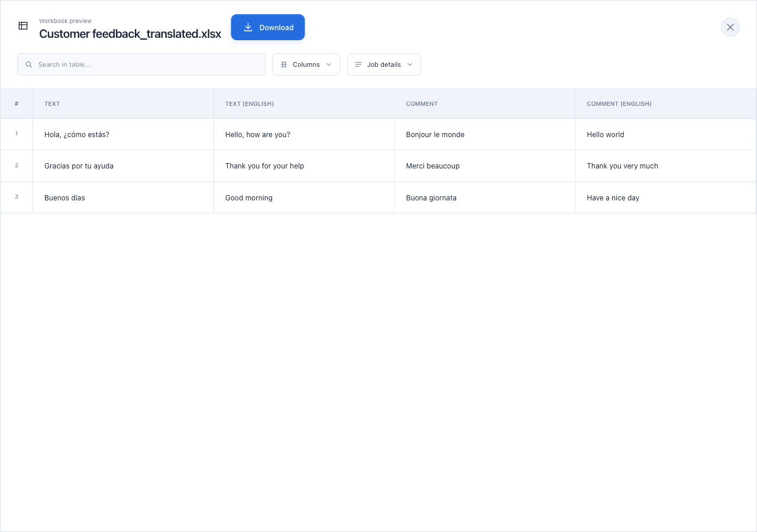Select the cell "Hello, how are you?"

[x=304, y=135]
